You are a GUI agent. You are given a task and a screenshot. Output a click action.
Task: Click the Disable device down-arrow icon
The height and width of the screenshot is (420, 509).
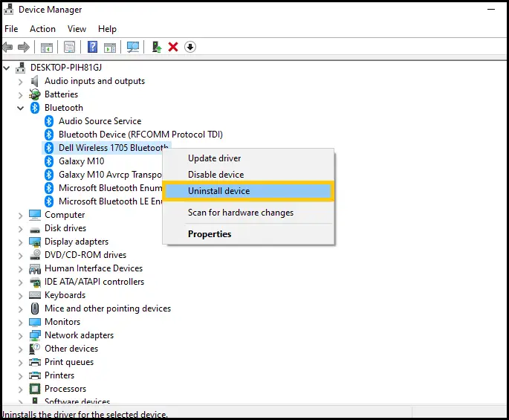coord(190,47)
